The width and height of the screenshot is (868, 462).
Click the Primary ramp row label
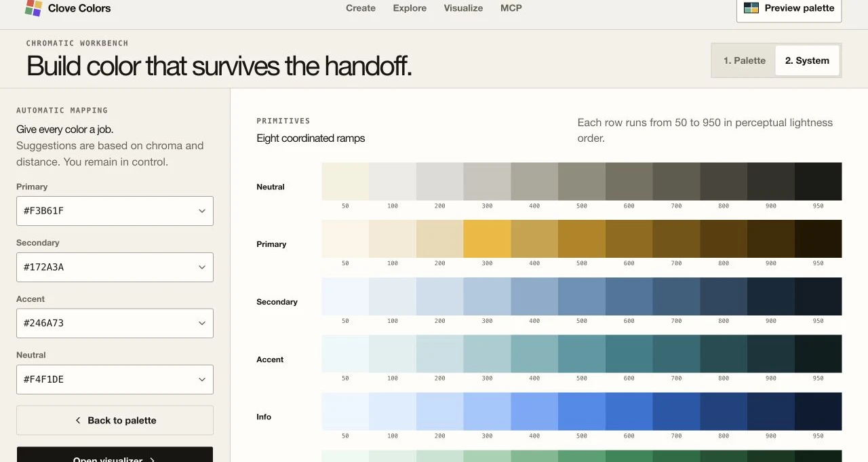(x=271, y=244)
